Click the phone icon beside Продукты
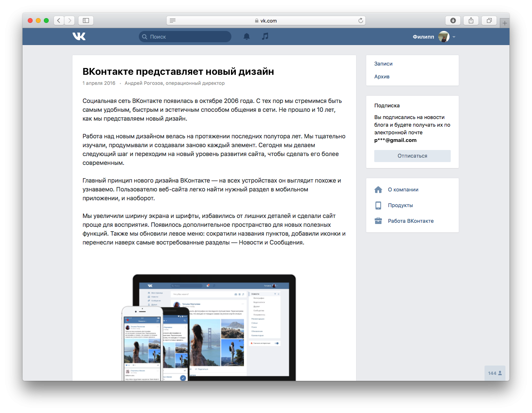 (378, 205)
